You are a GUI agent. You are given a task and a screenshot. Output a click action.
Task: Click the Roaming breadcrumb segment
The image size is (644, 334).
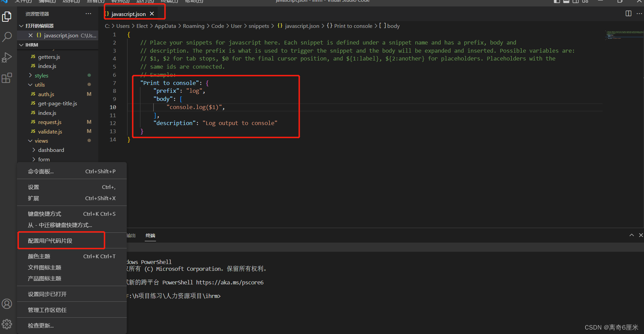(x=194, y=26)
